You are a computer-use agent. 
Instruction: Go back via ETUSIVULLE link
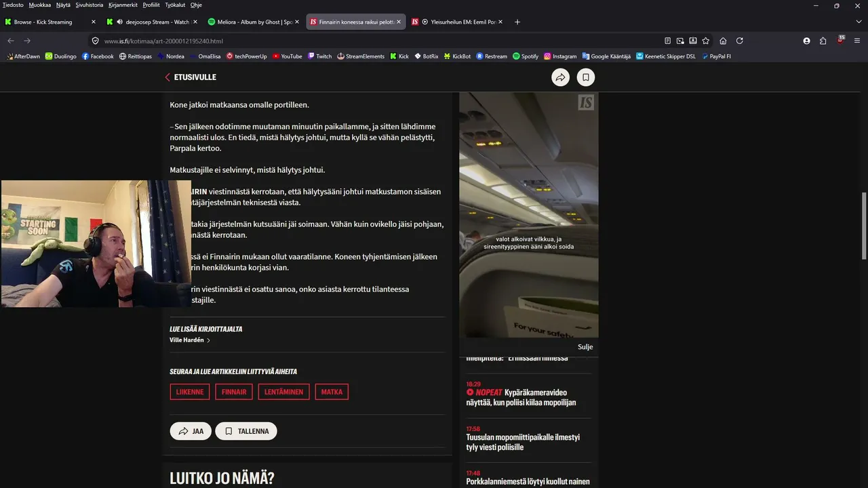[x=191, y=77]
